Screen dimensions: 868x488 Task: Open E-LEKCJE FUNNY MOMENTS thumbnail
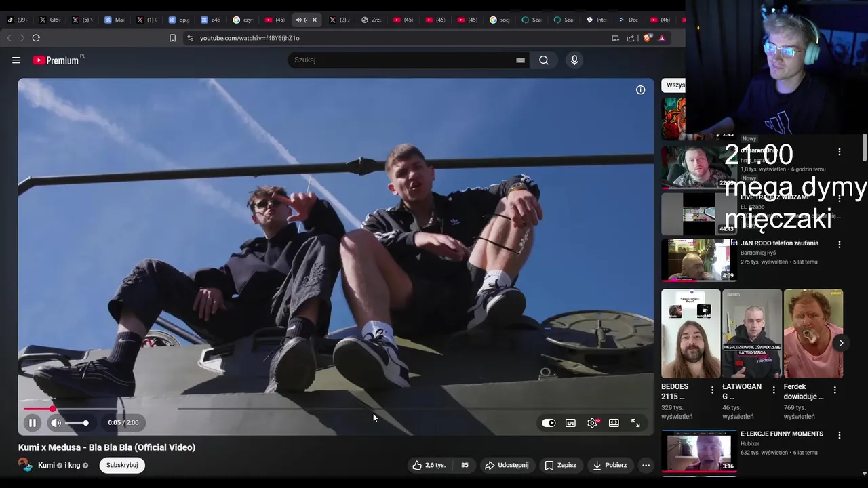(698, 451)
